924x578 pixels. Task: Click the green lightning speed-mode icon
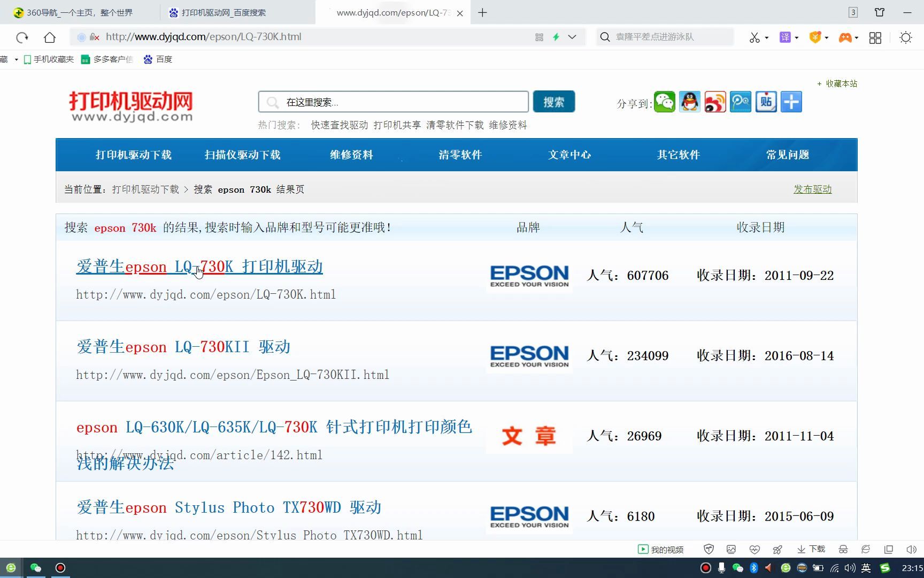pyautogui.click(x=556, y=37)
